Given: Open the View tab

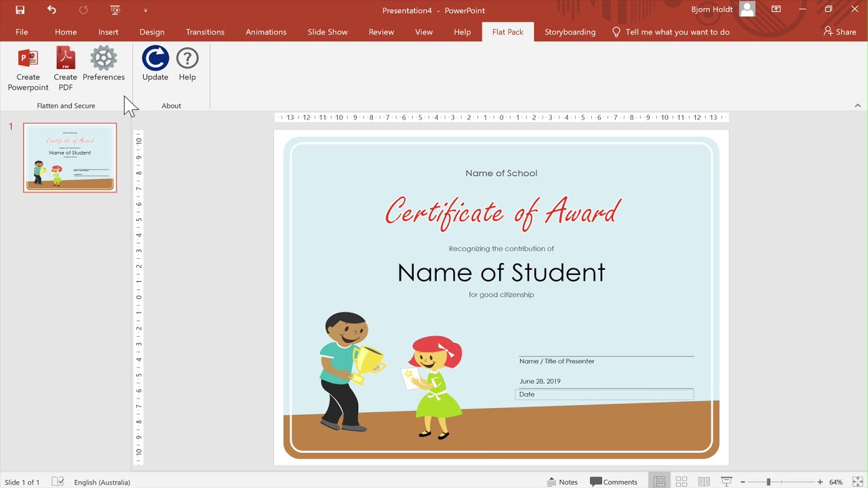Looking at the screenshot, I should tap(424, 32).
